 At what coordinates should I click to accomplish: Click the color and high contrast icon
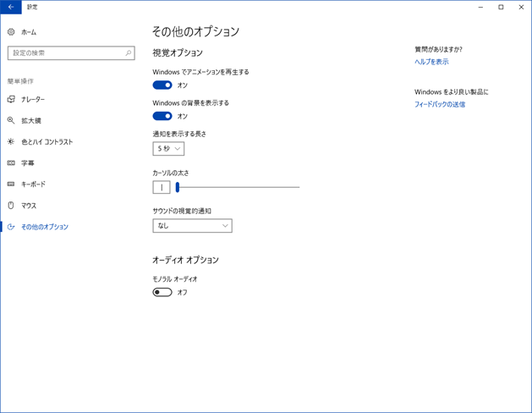pos(11,141)
